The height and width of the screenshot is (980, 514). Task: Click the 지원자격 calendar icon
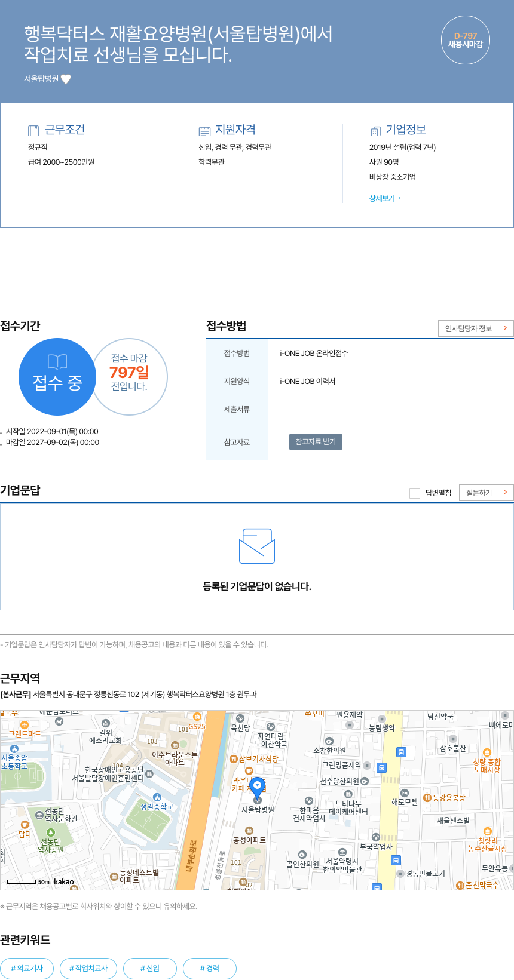[204, 131]
